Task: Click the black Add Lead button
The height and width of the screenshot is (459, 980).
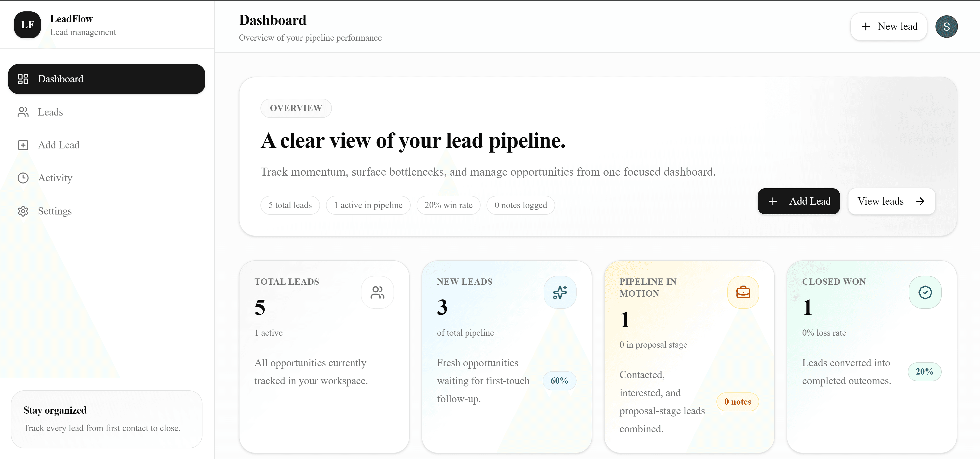Action: point(798,201)
